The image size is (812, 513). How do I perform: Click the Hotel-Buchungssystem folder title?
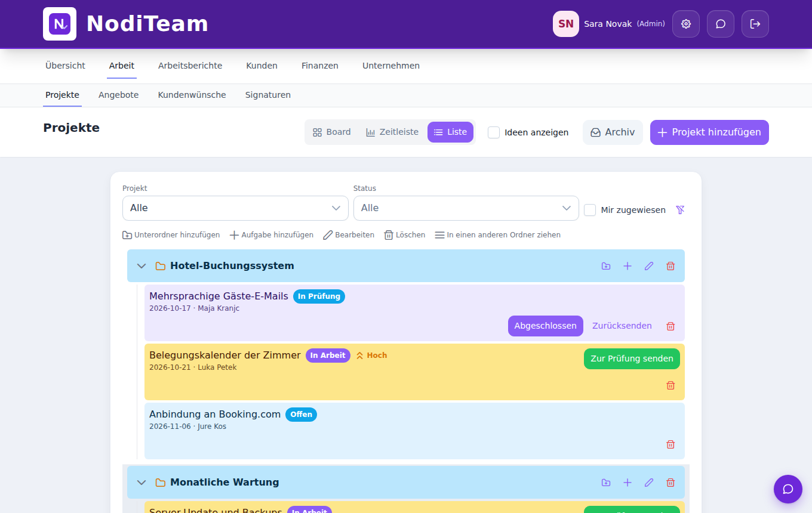point(232,266)
